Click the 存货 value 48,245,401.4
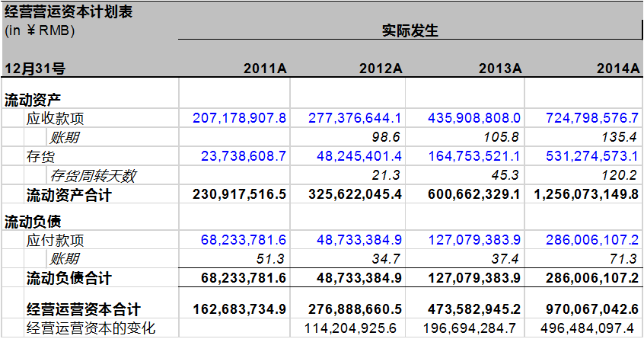The width and height of the screenshot is (644, 339). click(355, 156)
